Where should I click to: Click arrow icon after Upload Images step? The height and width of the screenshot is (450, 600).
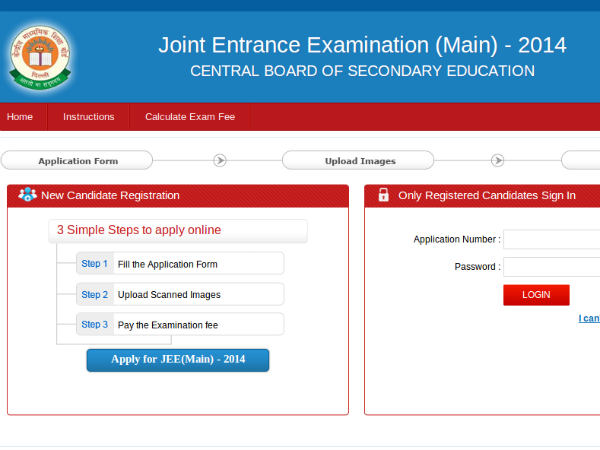497,160
